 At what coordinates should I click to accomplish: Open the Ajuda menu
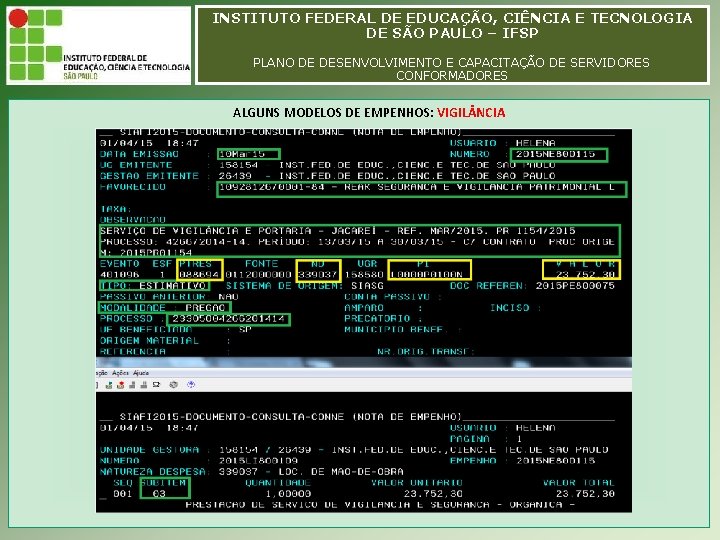141,373
